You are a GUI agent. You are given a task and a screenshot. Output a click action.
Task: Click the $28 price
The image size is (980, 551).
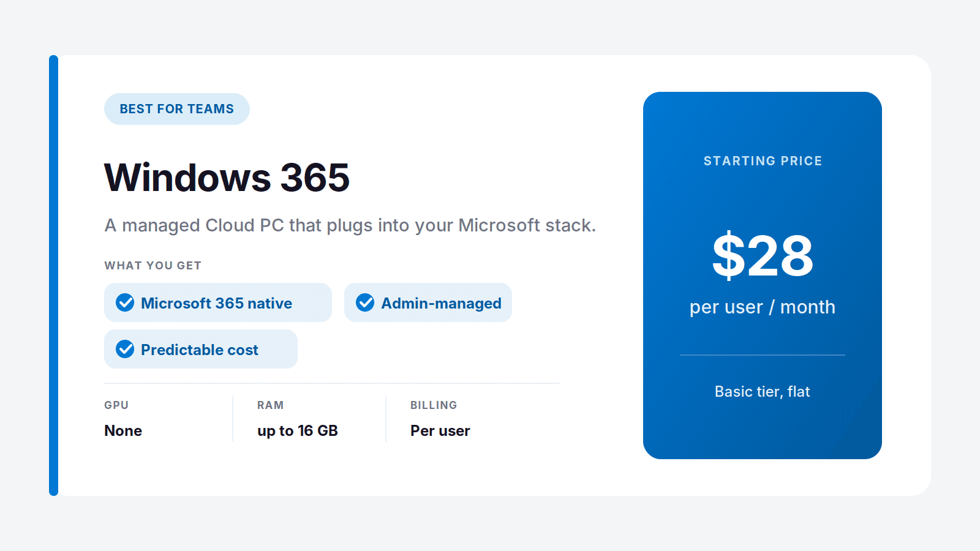tap(763, 256)
